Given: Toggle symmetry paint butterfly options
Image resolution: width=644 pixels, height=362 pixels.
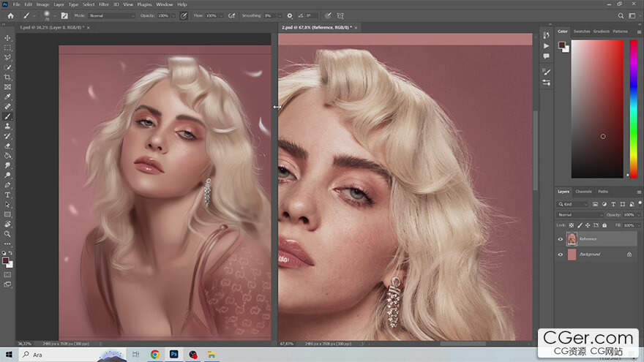Looking at the screenshot, I should click(x=340, y=15).
